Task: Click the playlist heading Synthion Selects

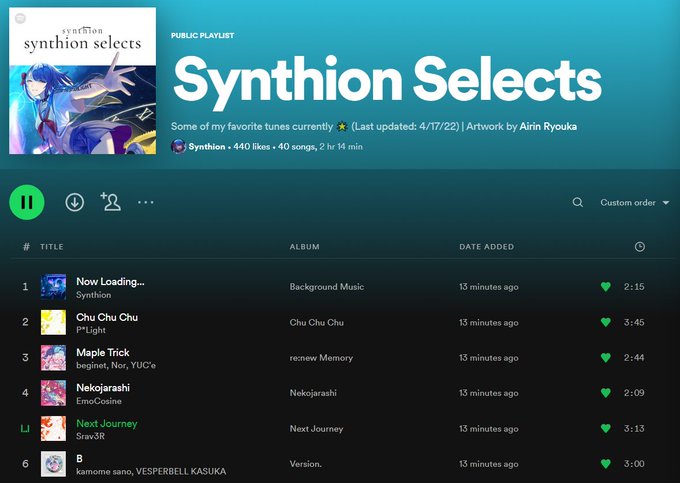Action: coord(387,82)
